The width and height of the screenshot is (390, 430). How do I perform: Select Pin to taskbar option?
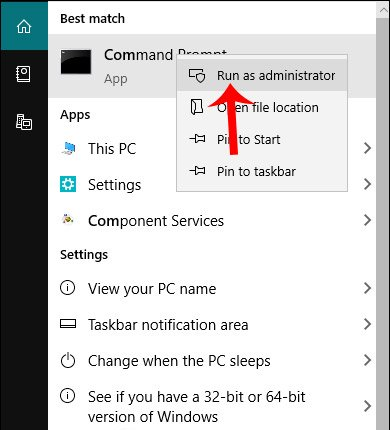(x=262, y=171)
